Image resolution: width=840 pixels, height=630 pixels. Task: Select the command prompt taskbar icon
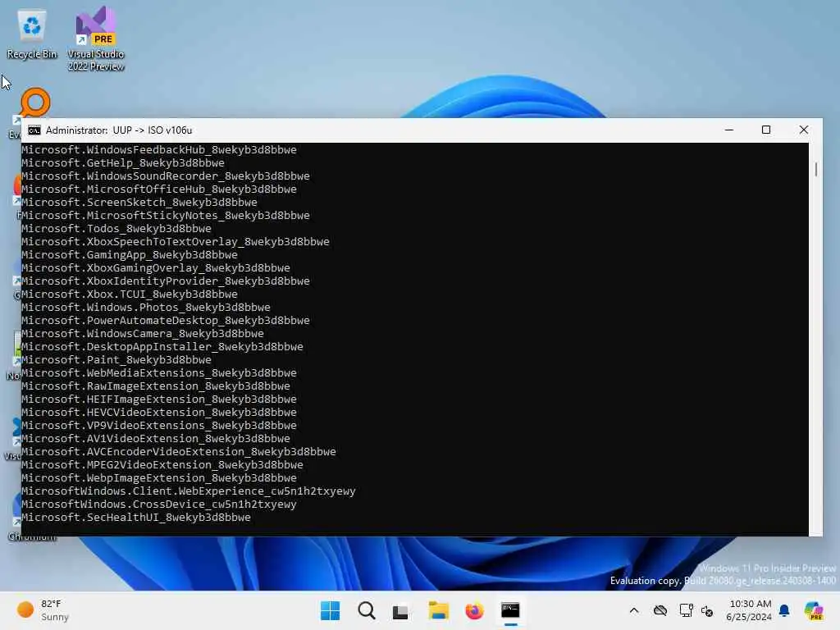pyautogui.click(x=510, y=610)
